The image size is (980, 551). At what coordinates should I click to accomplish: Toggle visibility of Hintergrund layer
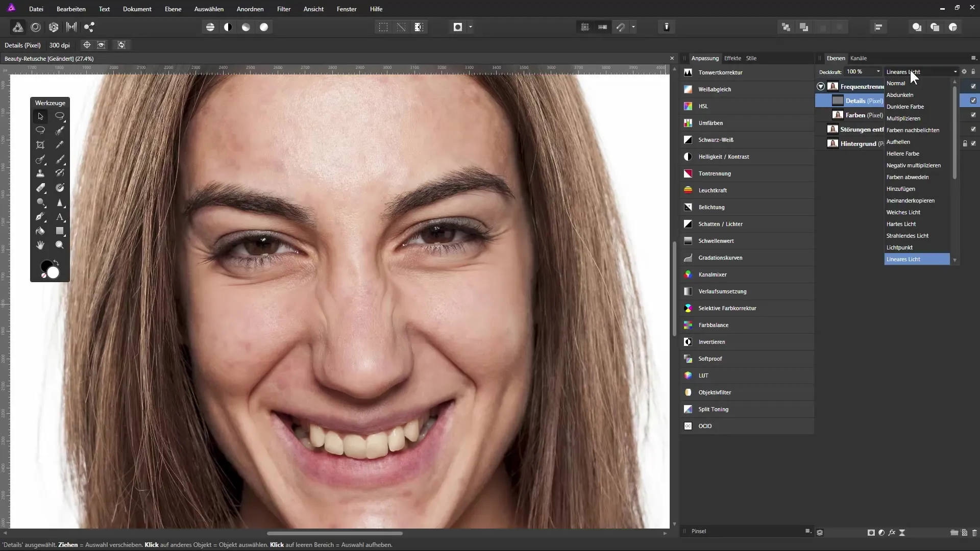click(x=973, y=144)
